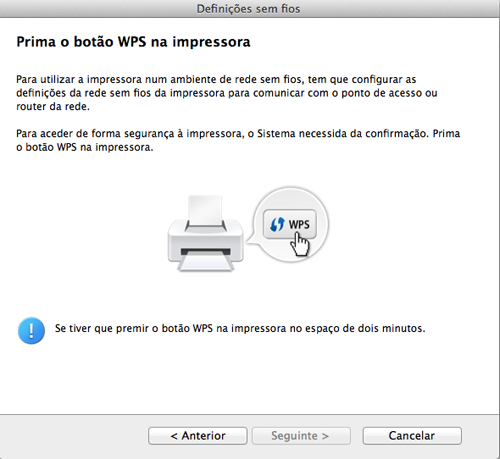Click the paragraph starting Para utilizar
Image resolution: width=500 pixels, height=459 pixels.
[x=227, y=93]
